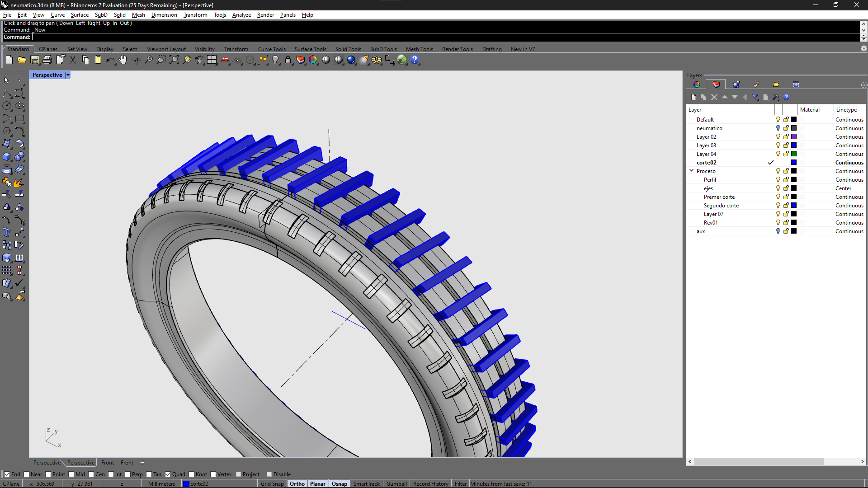
Task: Switch to the Mesh Tools tab
Action: [x=419, y=49]
